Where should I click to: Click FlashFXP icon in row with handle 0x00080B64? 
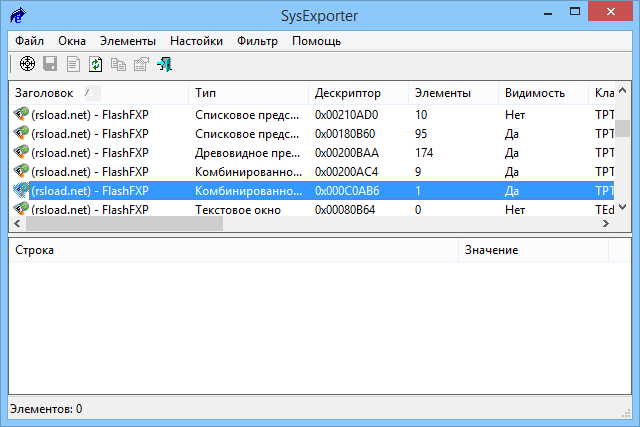[x=21, y=209]
